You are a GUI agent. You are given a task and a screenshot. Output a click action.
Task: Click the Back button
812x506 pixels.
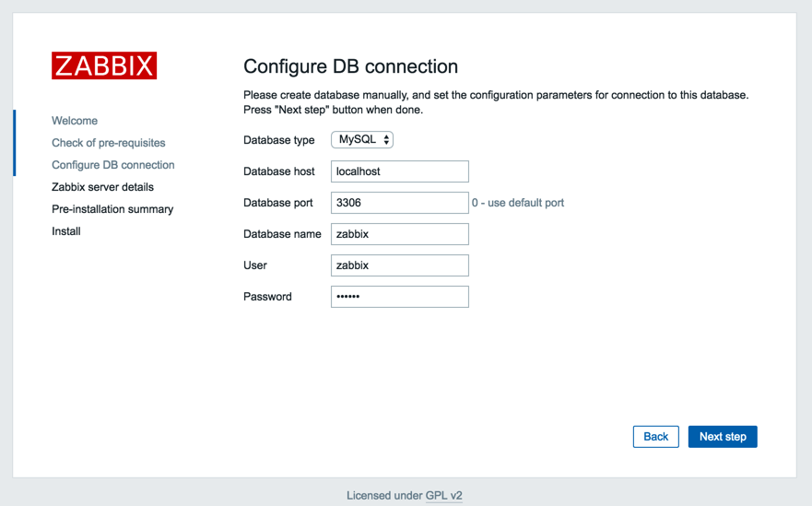click(x=655, y=437)
